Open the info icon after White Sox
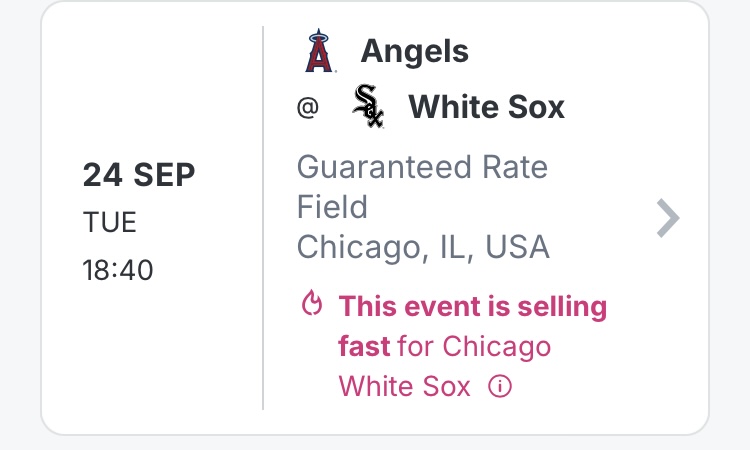The width and height of the screenshot is (750, 450). pyautogui.click(x=499, y=387)
